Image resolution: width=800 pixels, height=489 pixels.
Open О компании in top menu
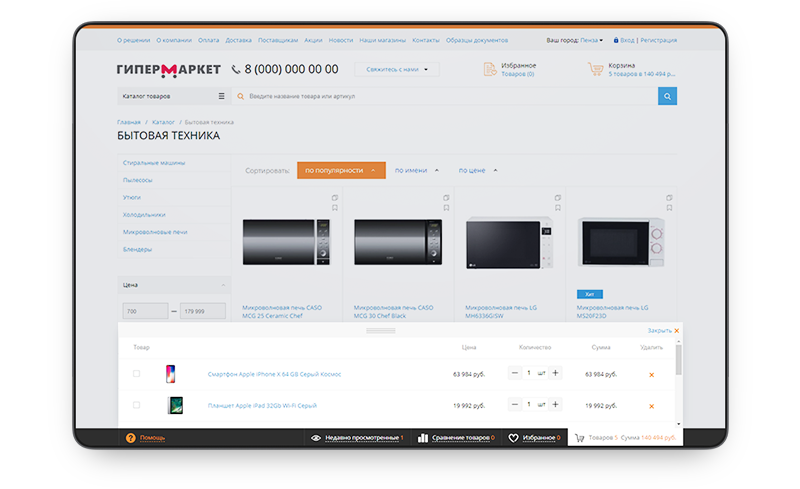point(174,40)
